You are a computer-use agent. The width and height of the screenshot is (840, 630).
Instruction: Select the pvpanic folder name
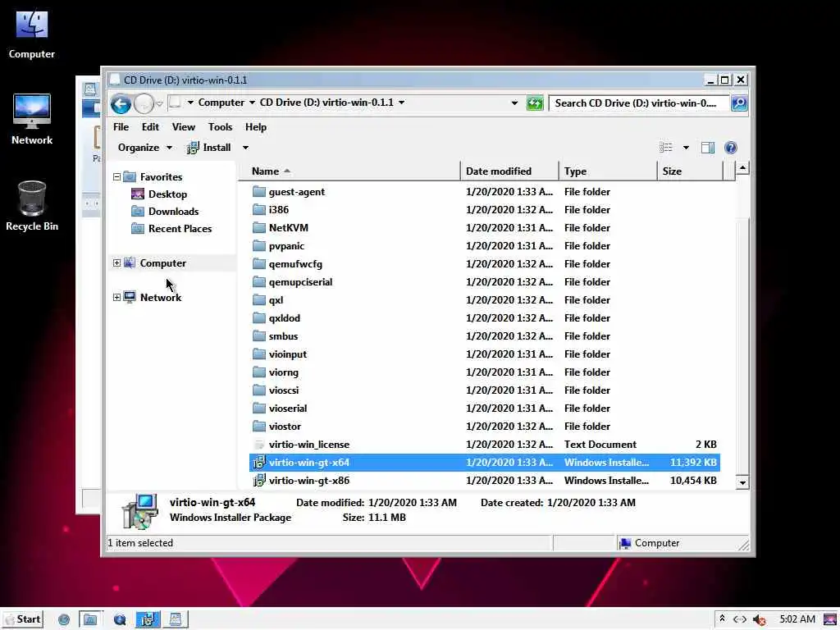coord(286,246)
